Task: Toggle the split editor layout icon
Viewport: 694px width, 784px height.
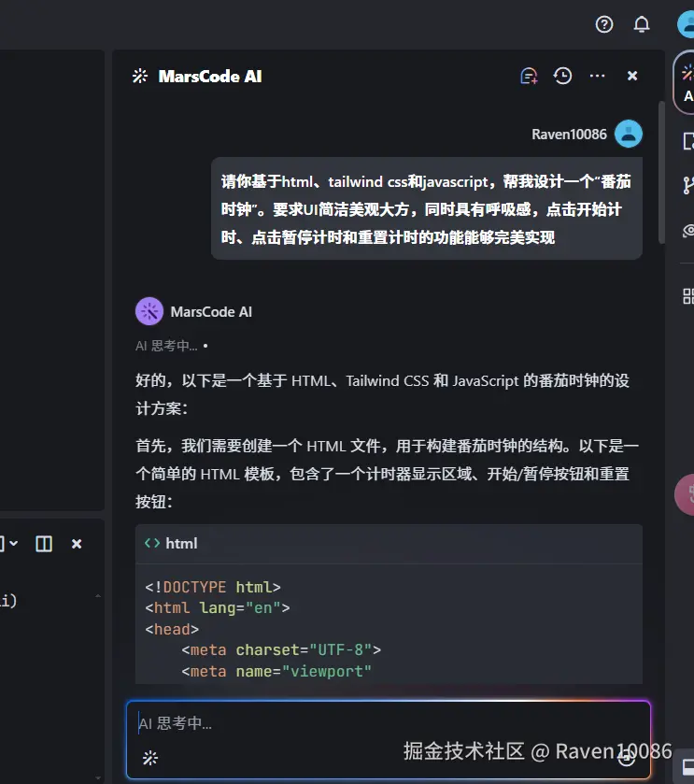Action: click(x=44, y=544)
